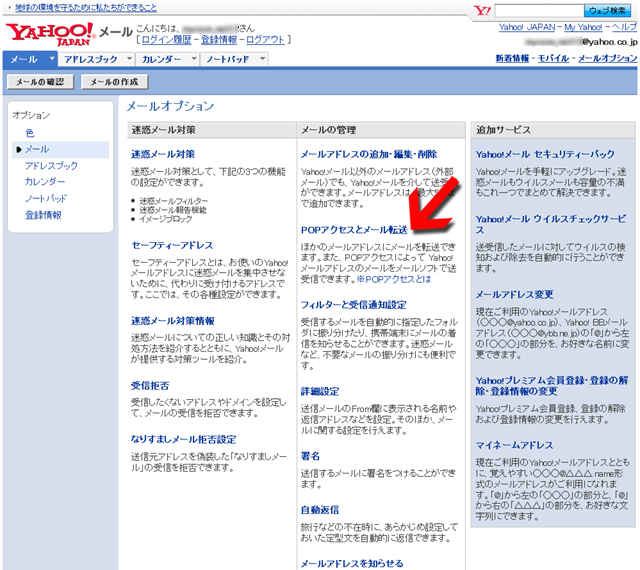Open the Yahoo! JAPAN top link
The image size is (640, 570).
point(527,27)
